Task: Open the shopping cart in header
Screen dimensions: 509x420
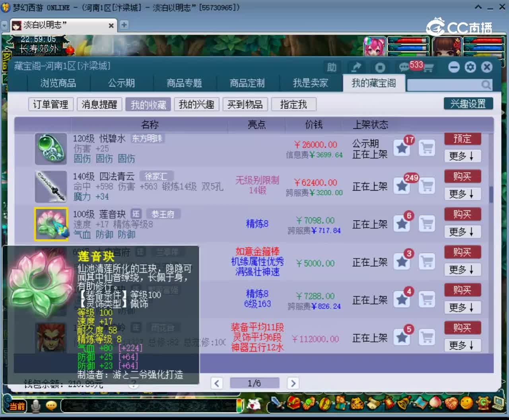Action: click(428, 68)
